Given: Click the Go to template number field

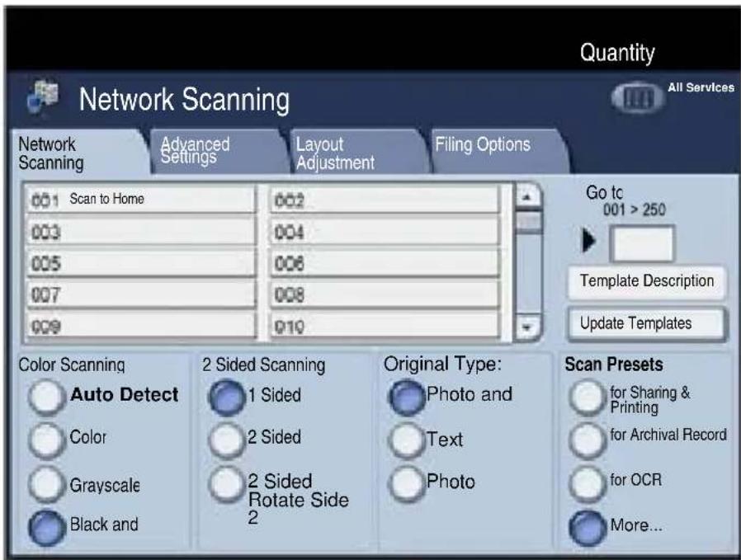Looking at the screenshot, I should pyautogui.click(x=642, y=243).
